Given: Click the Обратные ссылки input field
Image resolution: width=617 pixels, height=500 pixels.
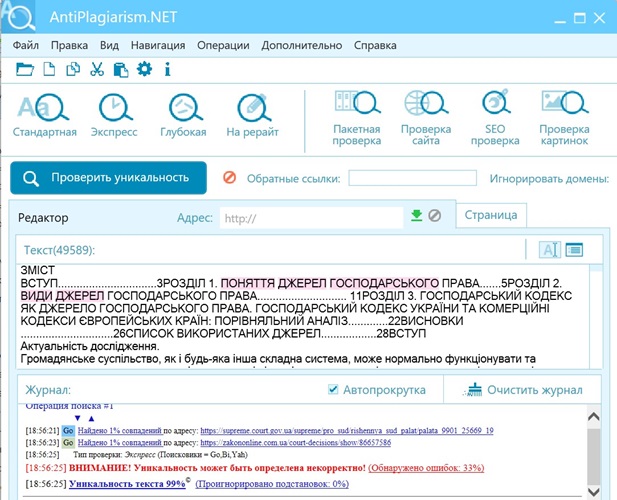Looking at the screenshot, I should [x=412, y=178].
